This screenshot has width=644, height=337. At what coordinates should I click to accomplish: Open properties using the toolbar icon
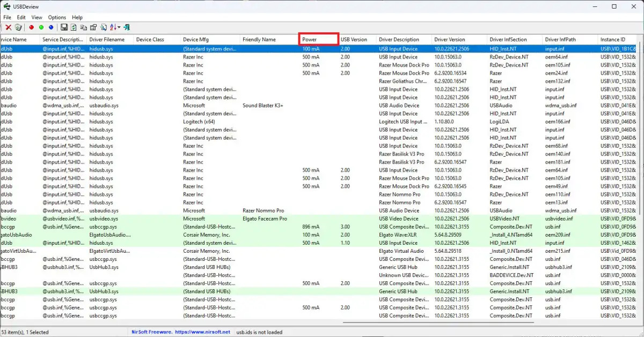93,27
